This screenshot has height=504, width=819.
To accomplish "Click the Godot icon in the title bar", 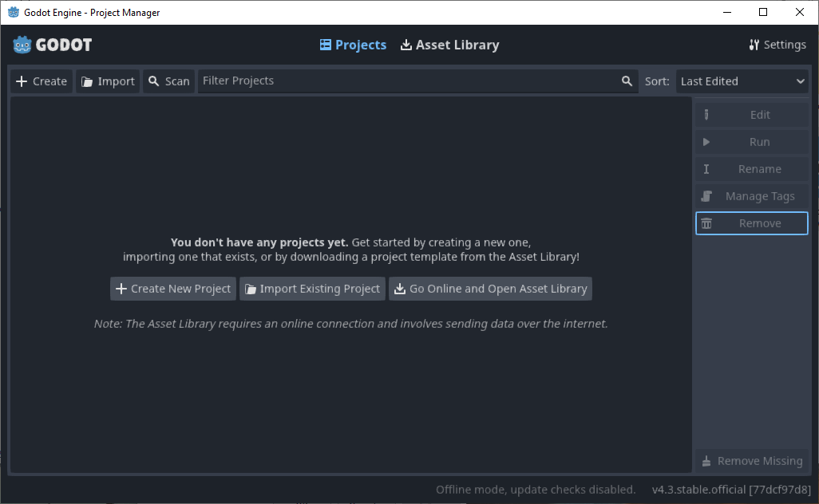I will 14,12.
